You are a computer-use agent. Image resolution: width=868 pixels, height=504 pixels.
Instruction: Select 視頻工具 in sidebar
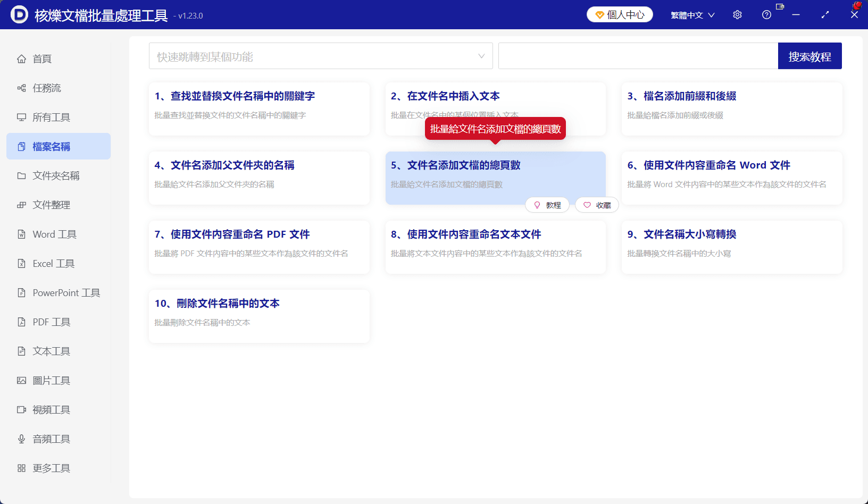59,410
